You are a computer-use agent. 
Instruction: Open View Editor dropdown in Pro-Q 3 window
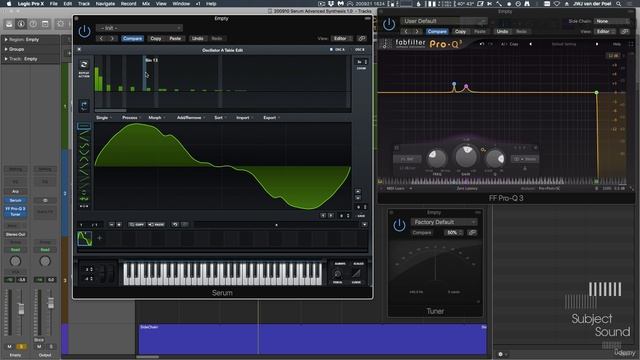tap(605, 31)
